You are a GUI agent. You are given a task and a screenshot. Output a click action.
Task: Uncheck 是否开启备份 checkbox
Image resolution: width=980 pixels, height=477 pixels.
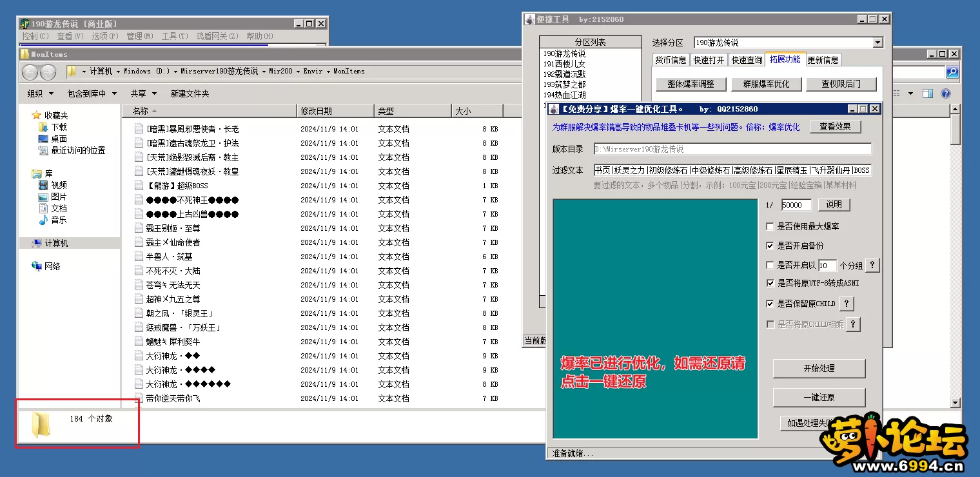[x=770, y=246]
